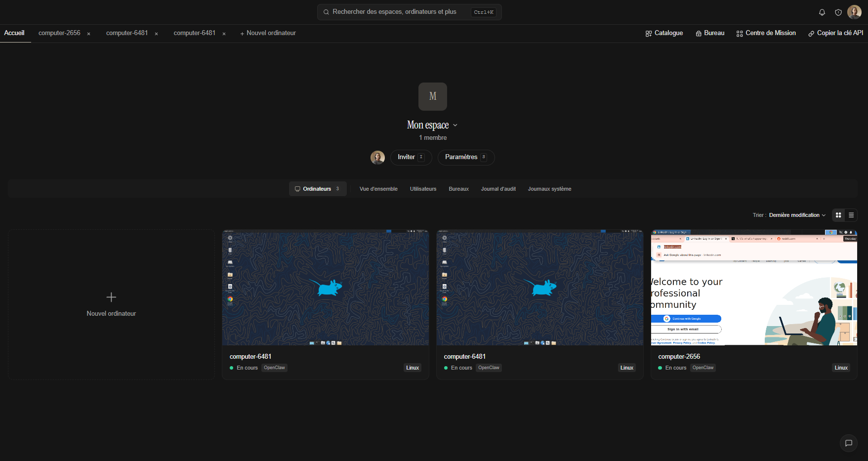Image resolution: width=868 pixels, height=461 pixels.
Task: Click the security shield icon
Action: point(838,12)
